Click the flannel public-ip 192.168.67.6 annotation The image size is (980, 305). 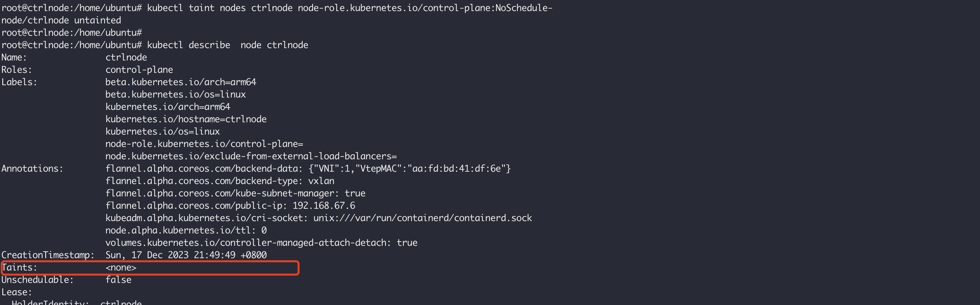tap(230, 206)
